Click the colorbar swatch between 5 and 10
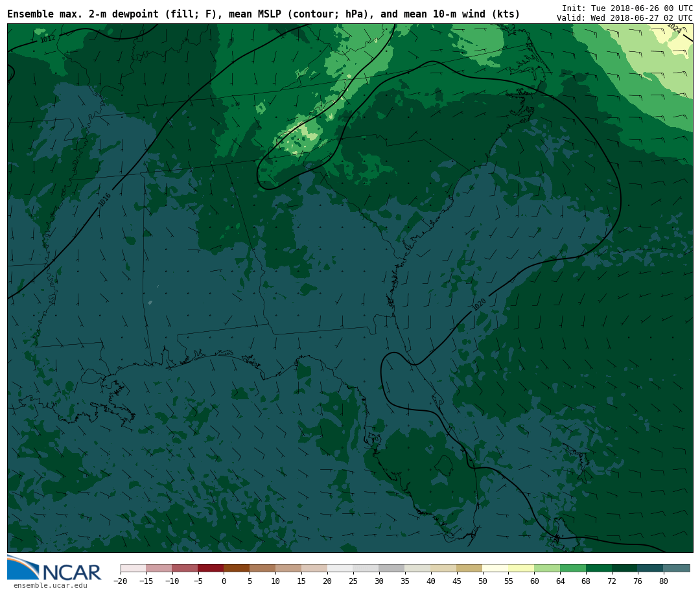The image size is (700, 593). click(x=263, y=568)
